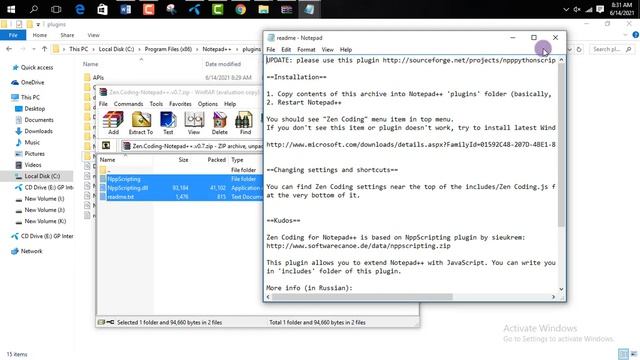
Task: Open File Explorer taskbar icon
Action: coord(263,9)
